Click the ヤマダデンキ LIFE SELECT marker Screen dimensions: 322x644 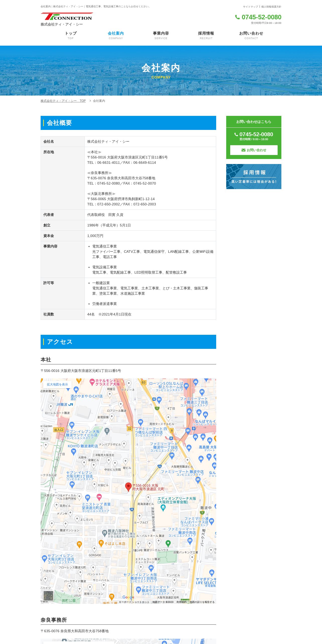[212, 573]
